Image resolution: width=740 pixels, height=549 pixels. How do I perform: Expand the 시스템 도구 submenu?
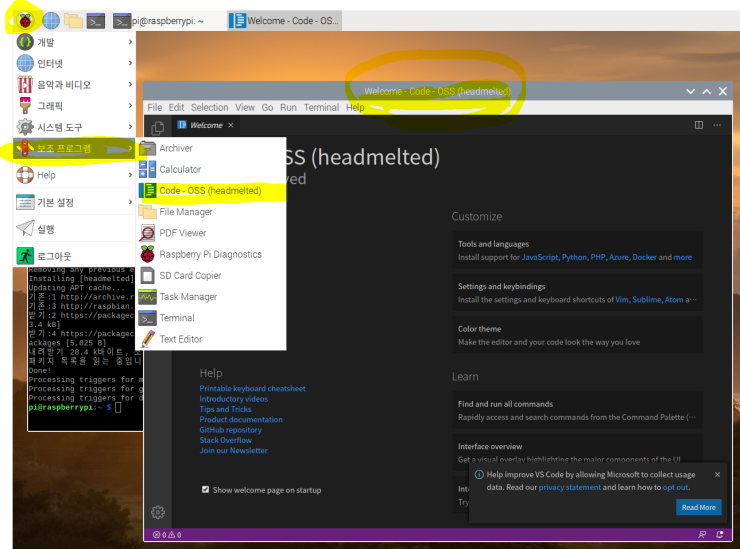coord(75,127)
